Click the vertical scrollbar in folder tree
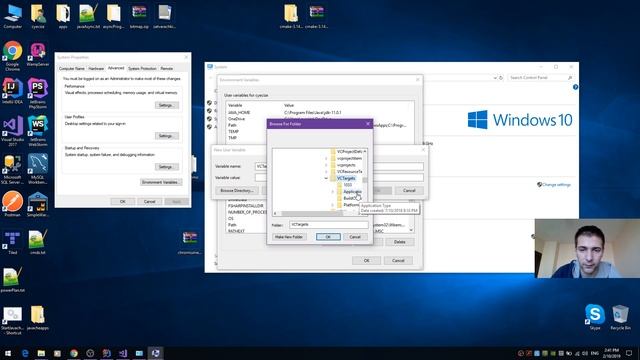The image size is (640, 360). [x=365, y=180]
